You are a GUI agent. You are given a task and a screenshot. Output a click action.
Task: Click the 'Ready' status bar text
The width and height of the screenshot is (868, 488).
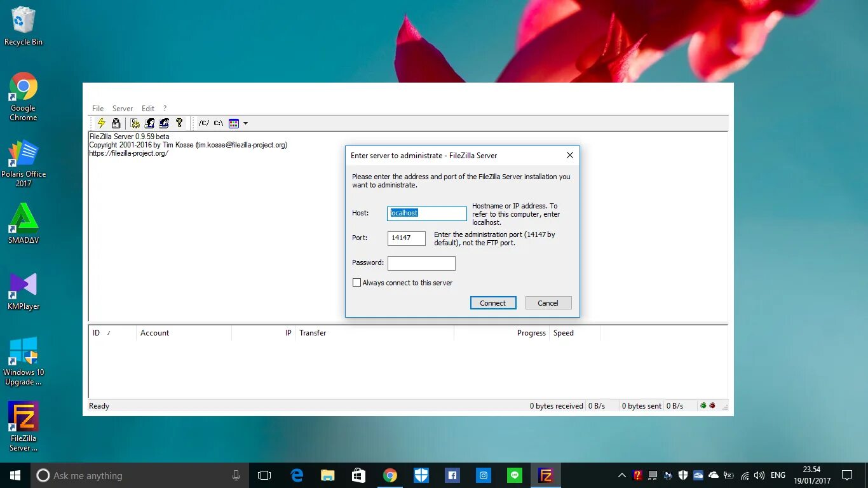(99, 406)
